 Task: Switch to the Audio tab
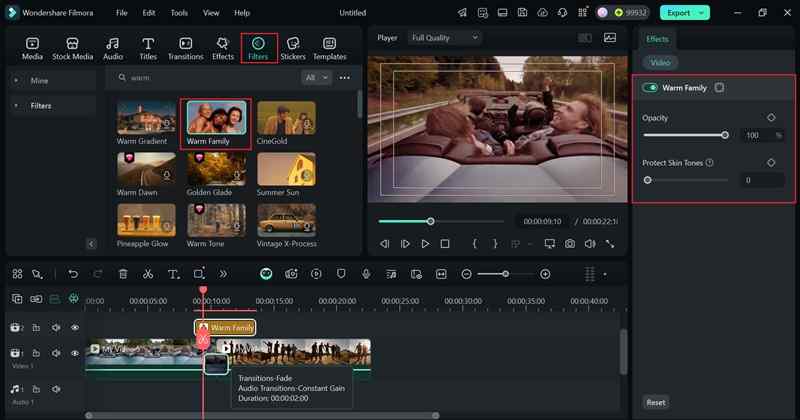(x=113, y=48)
